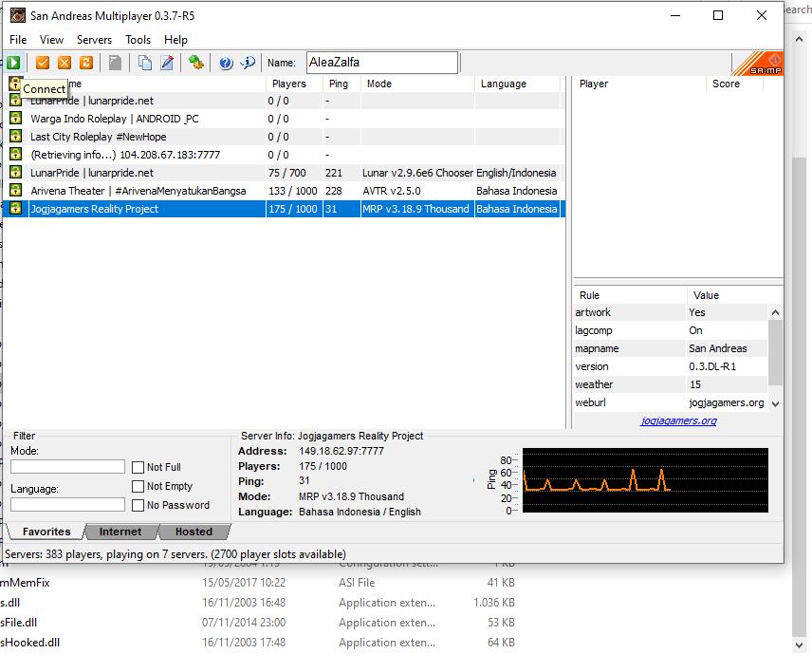Click the rules list scrollbar thumb
Viewport: 812px width, 672px height.
coord(775,353)
